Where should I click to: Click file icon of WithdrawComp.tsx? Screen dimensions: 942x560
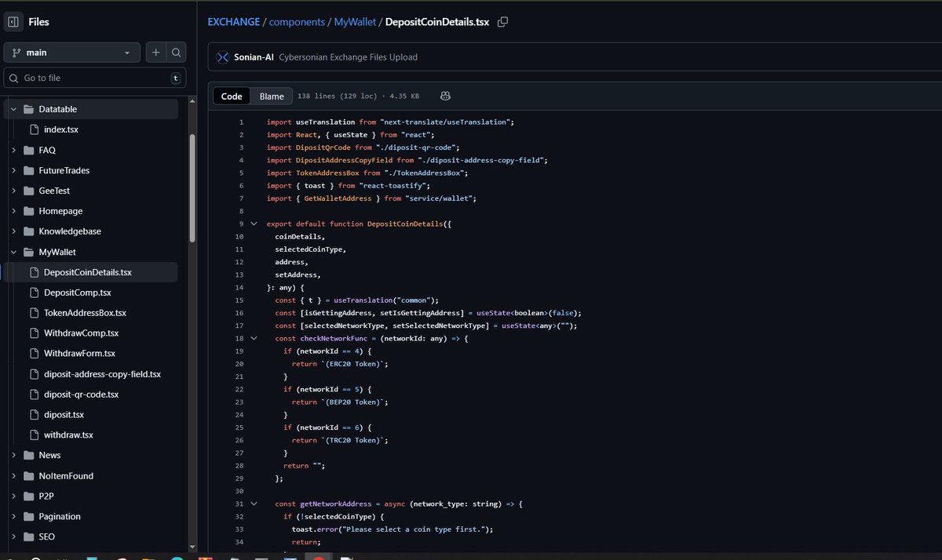pyautogui.click(x=34, y=333)
